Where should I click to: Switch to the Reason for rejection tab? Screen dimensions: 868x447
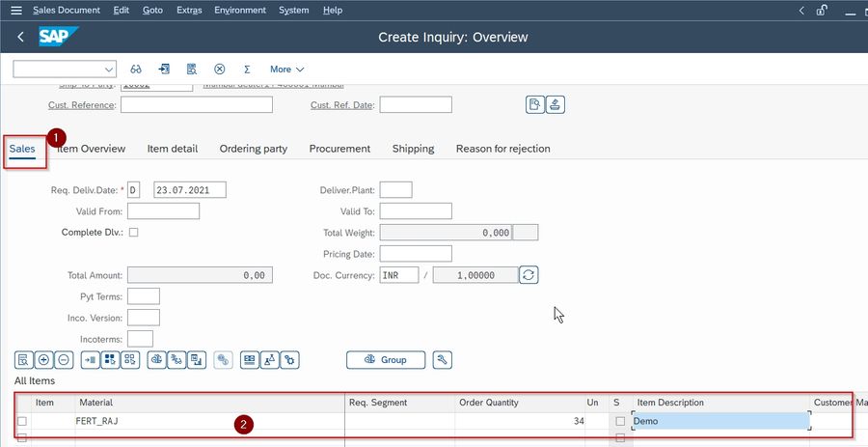[503, 149]
